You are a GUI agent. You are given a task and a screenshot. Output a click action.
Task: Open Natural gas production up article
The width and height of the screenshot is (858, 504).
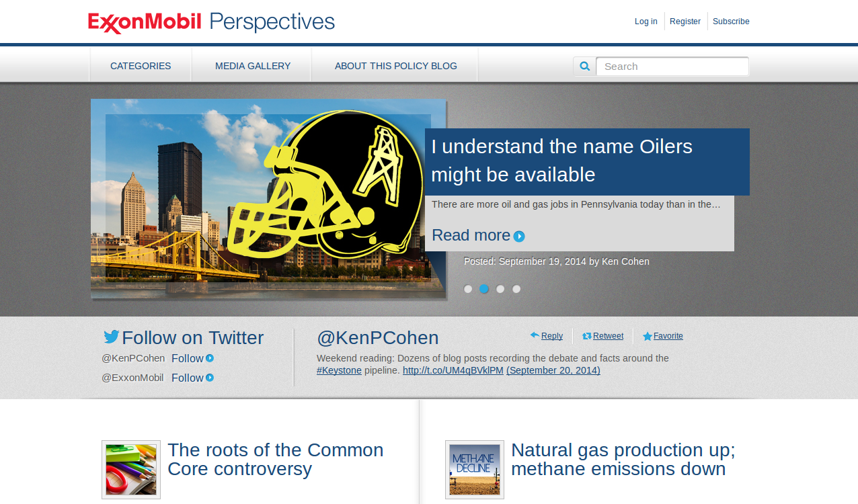tap(623, 459)
